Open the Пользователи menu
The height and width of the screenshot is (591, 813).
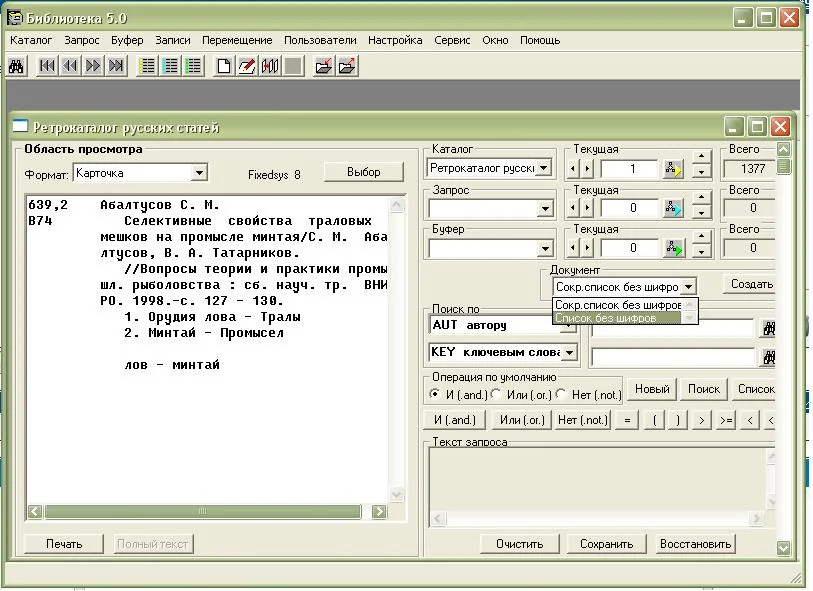pos(320,40)
